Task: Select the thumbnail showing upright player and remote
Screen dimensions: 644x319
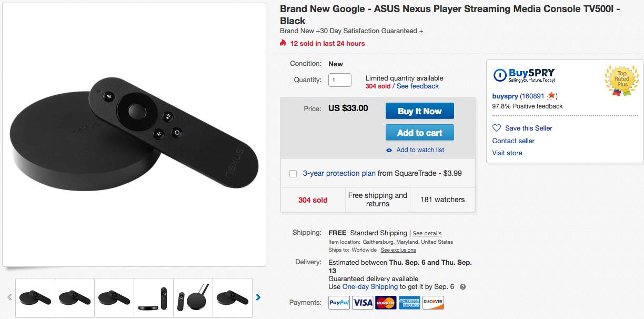Action: click(x=193, y=298)
